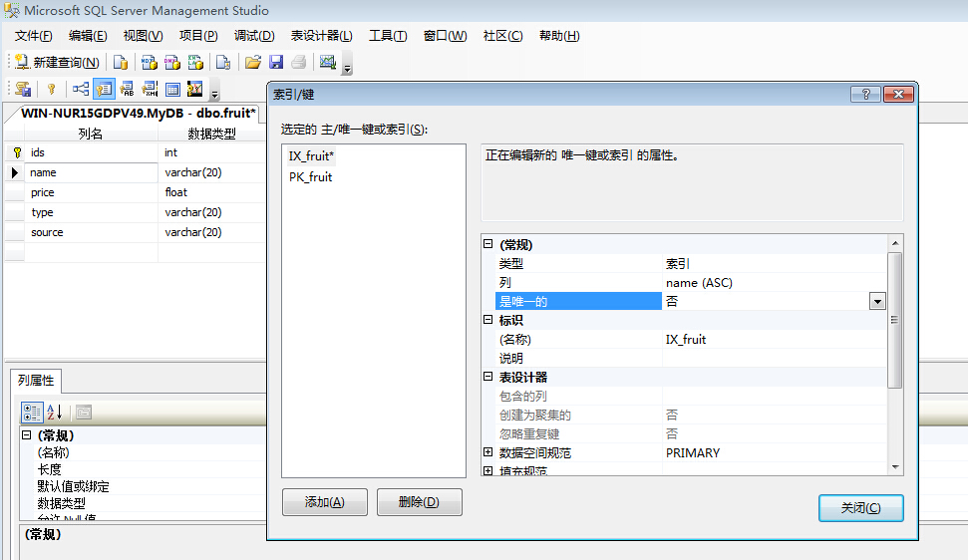The height and width of the screenshot is (560, 968).
Task: Switch column properties to Categorized view
Action: 32,412
